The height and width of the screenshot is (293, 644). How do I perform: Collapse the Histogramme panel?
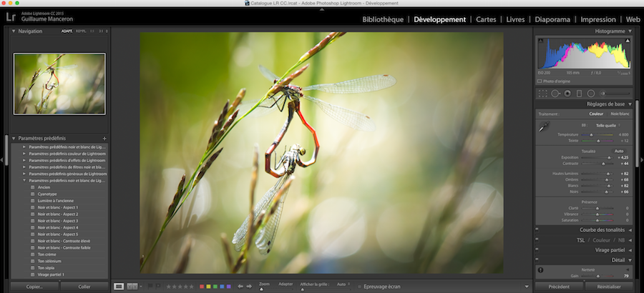pos(630,31)
